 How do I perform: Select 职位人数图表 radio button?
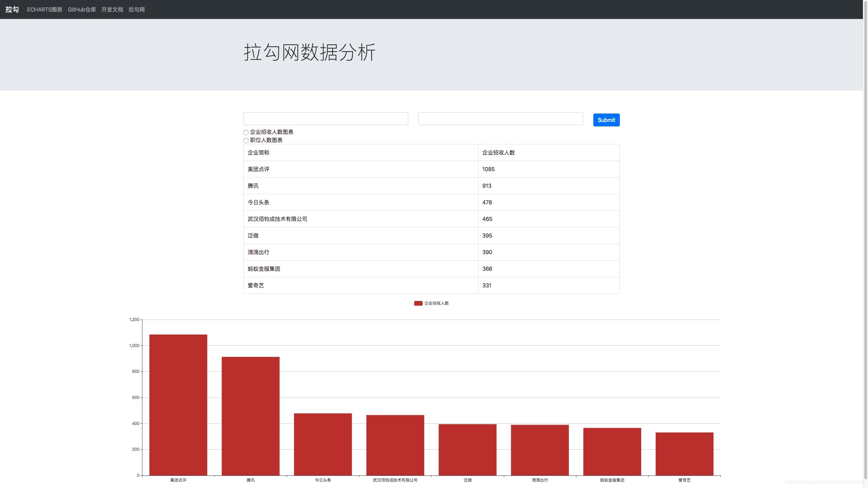(246, 141)
